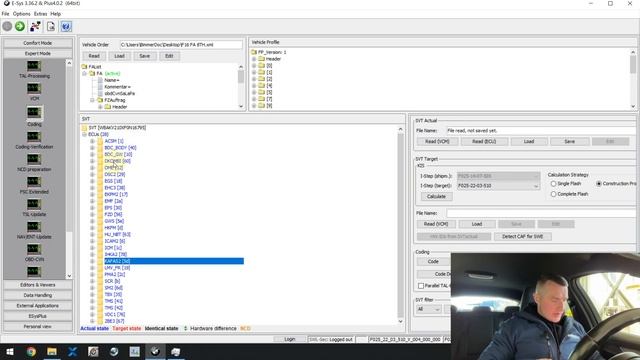640x360 pixels.
Task: Open the Extras menu
Action: pos(40,14)
